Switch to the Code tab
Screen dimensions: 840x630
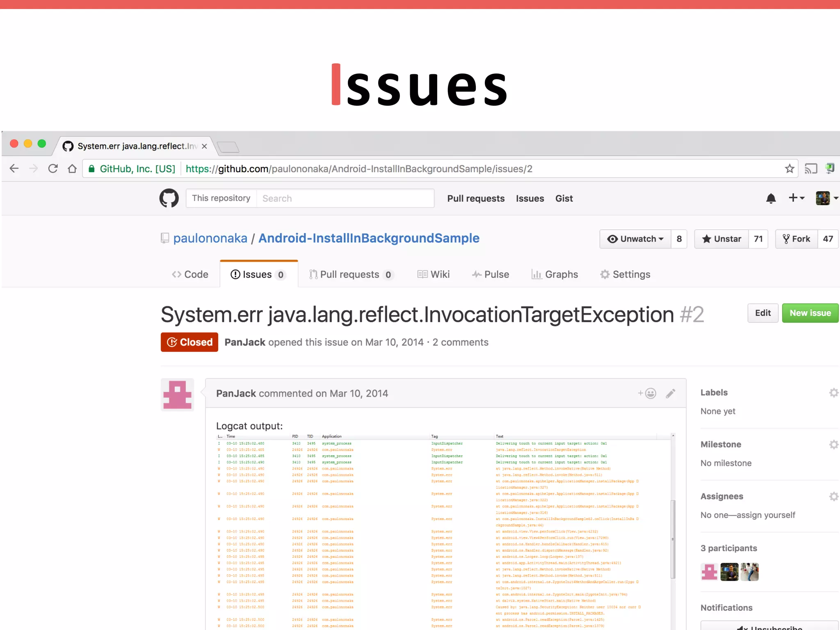[190, 274]
